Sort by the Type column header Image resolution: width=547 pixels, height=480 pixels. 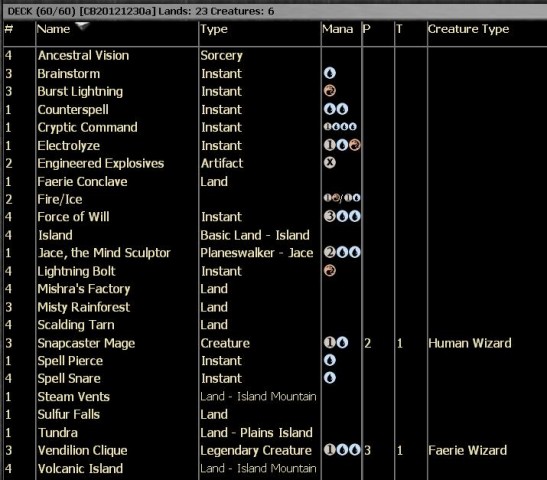coord(214,29)
